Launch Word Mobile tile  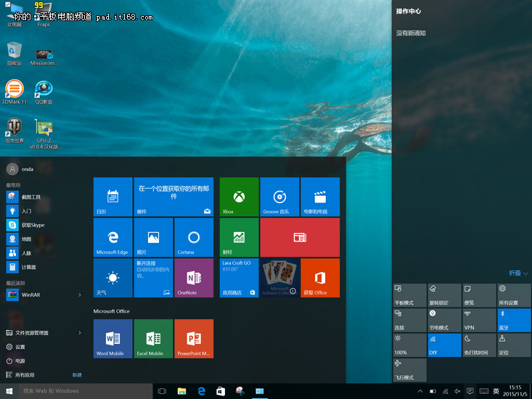pos(113,338)
